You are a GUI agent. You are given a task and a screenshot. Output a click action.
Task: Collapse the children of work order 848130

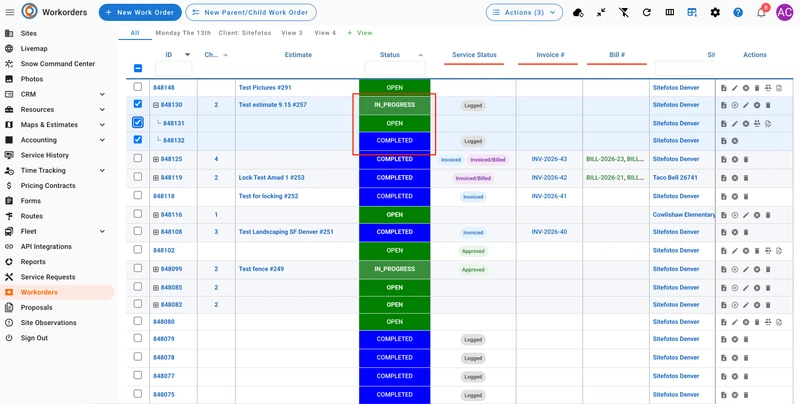[x=156, y=105]
